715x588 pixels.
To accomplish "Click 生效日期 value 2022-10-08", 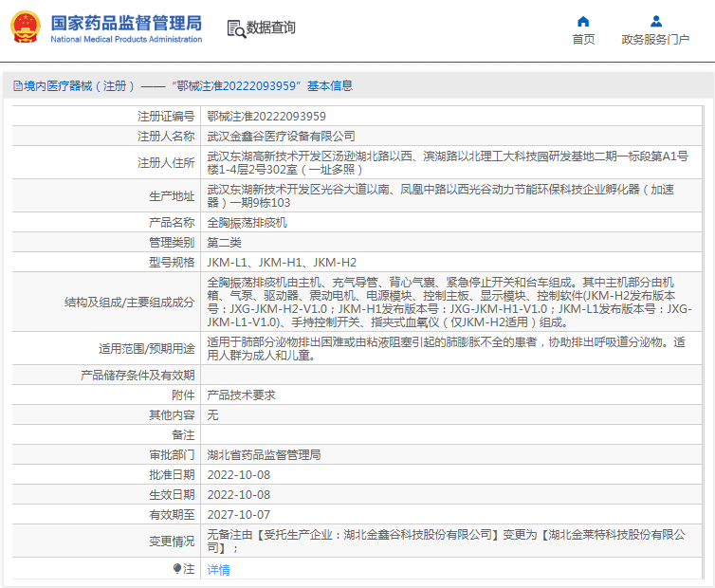I will tap(238, 494).
